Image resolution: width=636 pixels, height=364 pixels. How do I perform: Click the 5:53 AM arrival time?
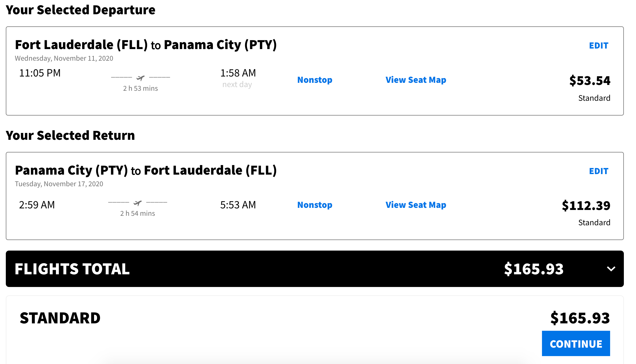tap(238, 205)
